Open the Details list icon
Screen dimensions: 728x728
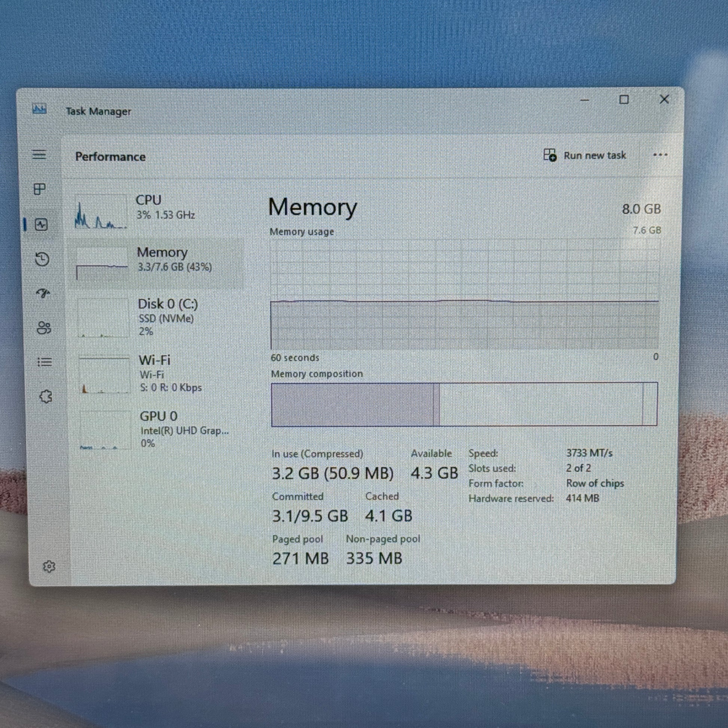click(45, 362)
